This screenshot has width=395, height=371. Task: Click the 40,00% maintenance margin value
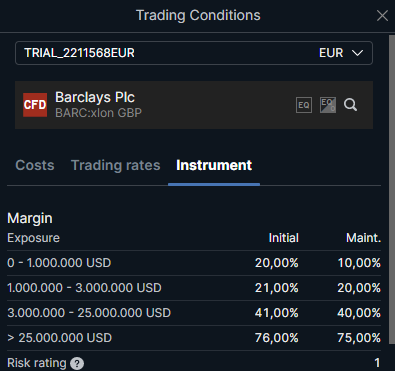coord(359,313)
